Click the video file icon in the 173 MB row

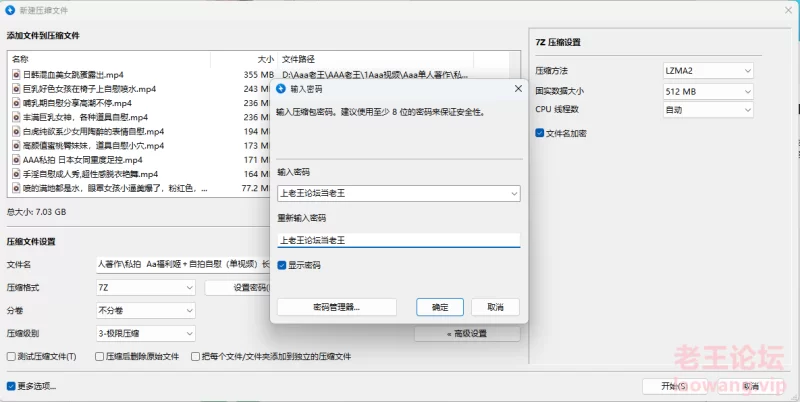coord(16,145)
